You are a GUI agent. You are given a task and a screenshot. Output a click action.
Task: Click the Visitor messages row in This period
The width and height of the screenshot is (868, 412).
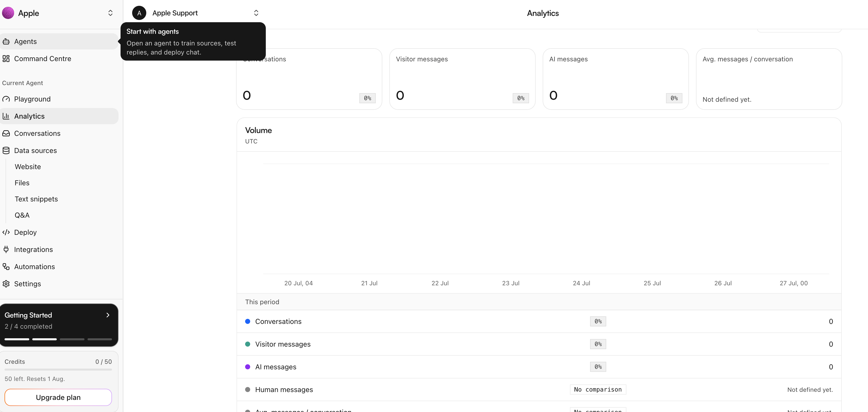[539, 344]
